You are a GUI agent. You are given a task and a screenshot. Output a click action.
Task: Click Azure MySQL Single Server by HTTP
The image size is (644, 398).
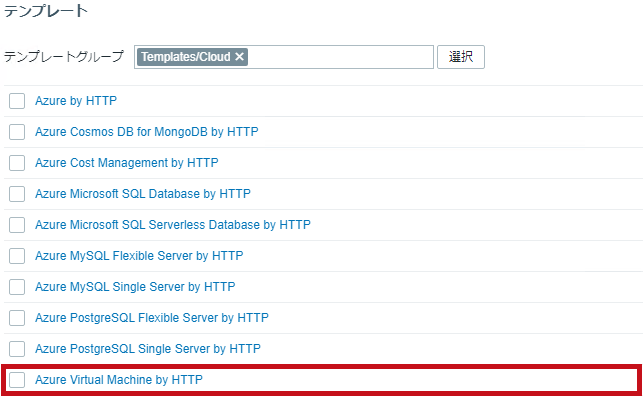[135, 287]
